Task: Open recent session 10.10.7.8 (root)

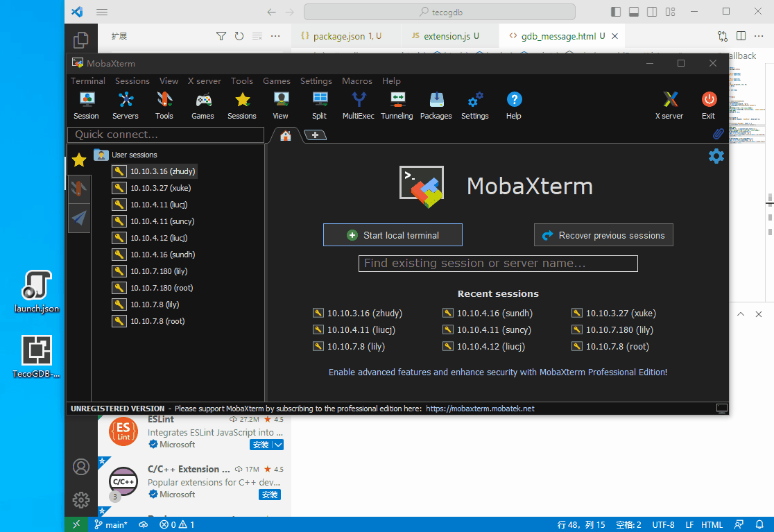Action: [610, 346]
